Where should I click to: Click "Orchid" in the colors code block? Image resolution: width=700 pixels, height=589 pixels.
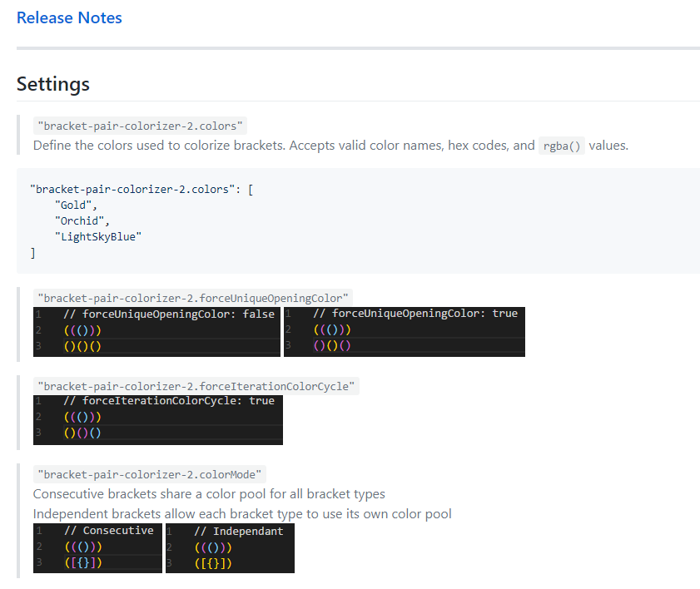(x=82, y=220)
